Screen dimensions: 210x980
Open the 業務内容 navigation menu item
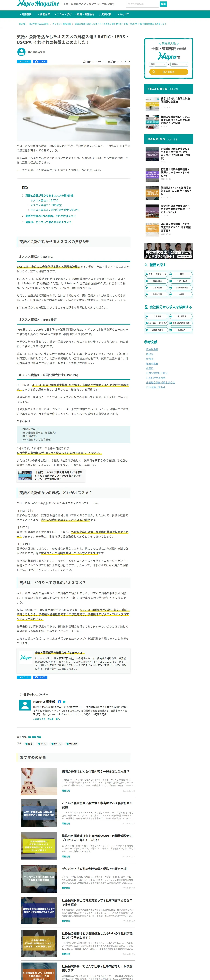click(x=44, y=15)
